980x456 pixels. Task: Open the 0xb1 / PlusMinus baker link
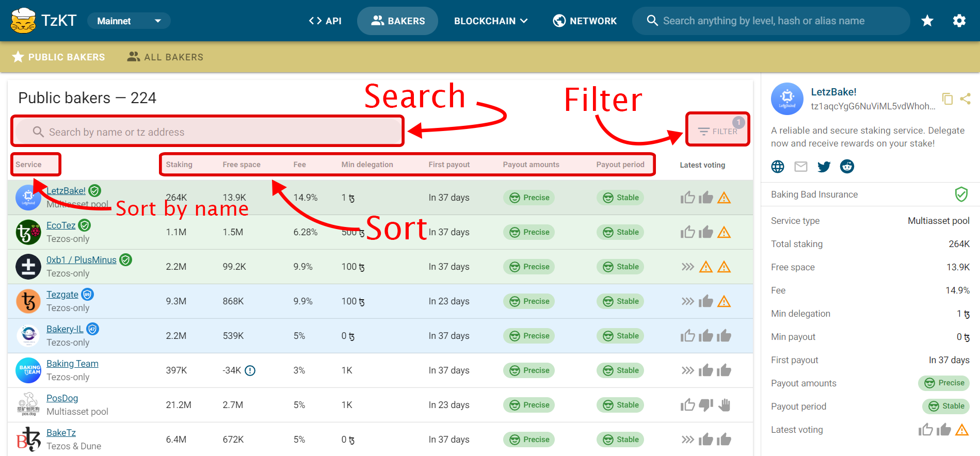[82, 260]
